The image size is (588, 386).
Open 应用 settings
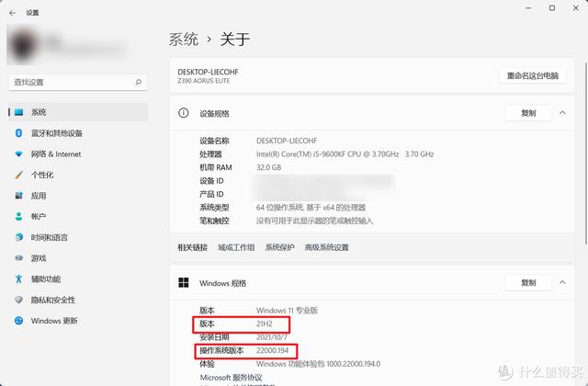(78, 196)
